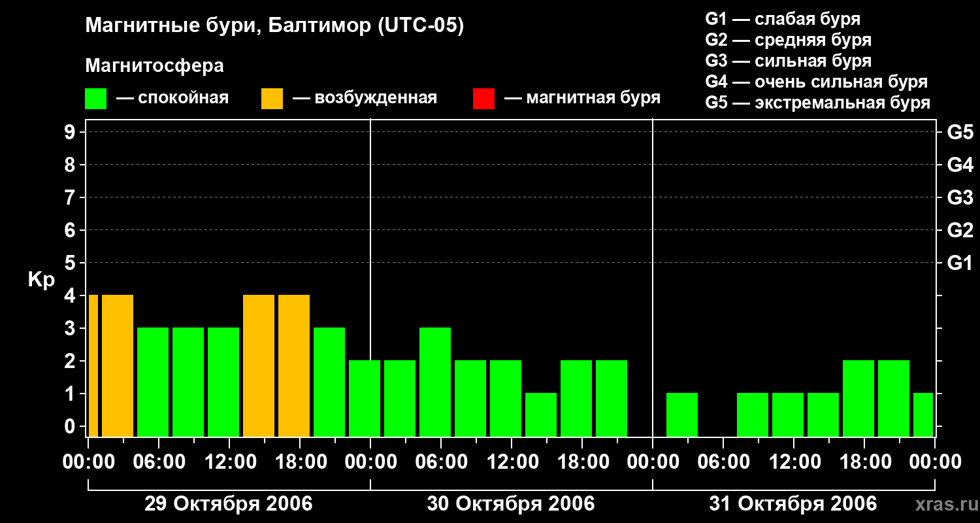The width and height of the screenshot is (980, 523).
Task: Click the narrow orange bar starting 29 October
Action: click(x=93, y=365)
